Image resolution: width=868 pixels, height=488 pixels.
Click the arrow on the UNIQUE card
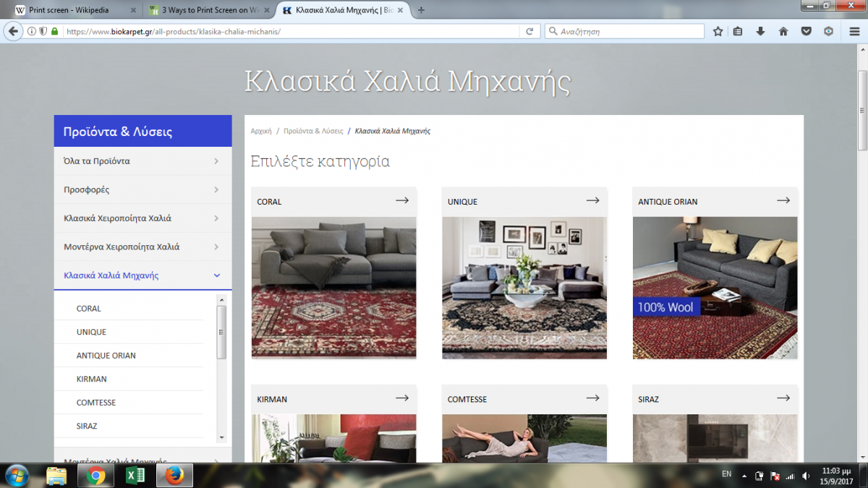click(x=593, y=200)
